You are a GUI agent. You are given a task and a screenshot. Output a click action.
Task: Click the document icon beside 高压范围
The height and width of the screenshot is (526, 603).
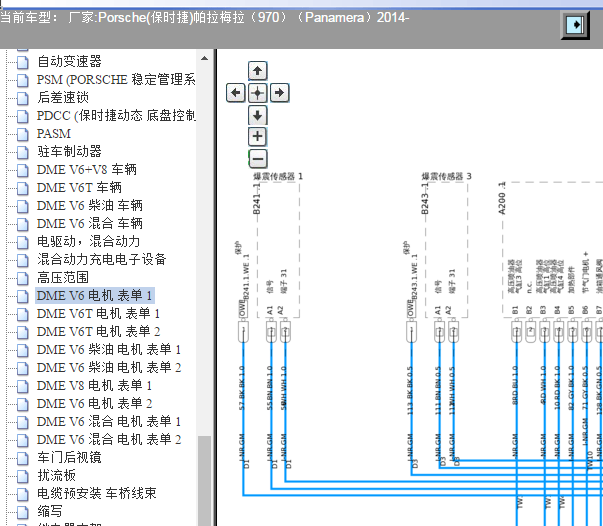22,278
